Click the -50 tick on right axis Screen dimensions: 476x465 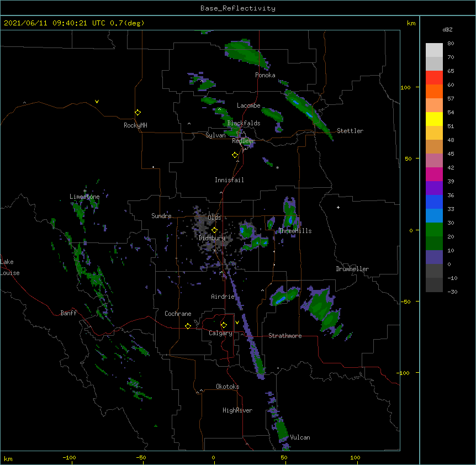(405, 302)
